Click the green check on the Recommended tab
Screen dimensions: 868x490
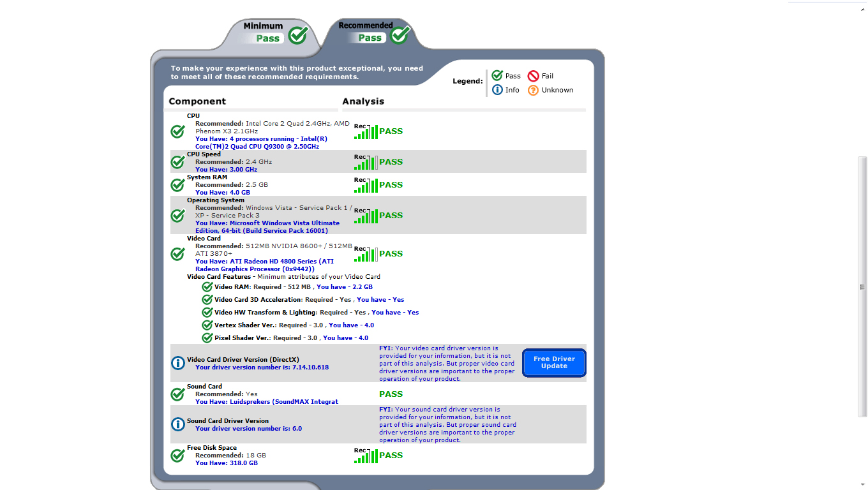400,34
